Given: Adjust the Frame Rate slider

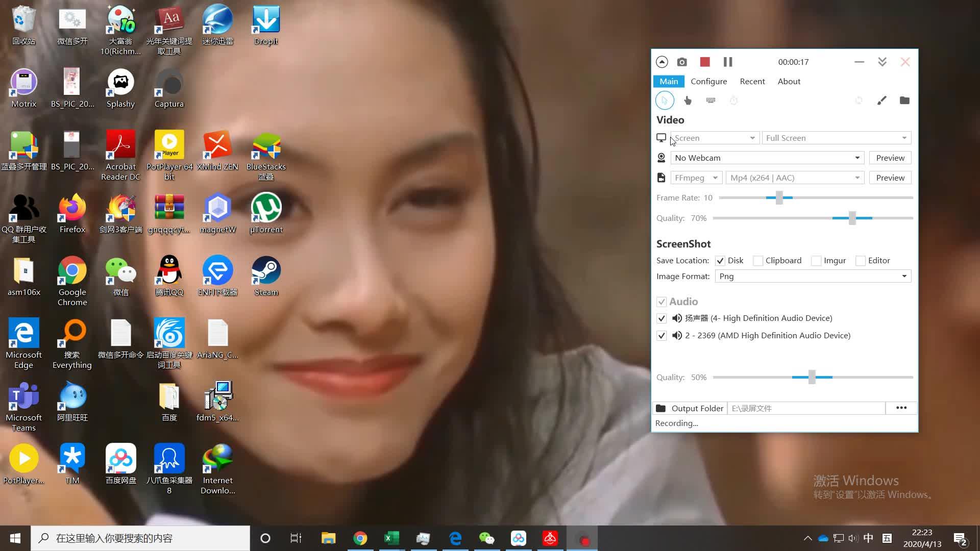Looking at the screenshot, I should (x=779, y=198).
